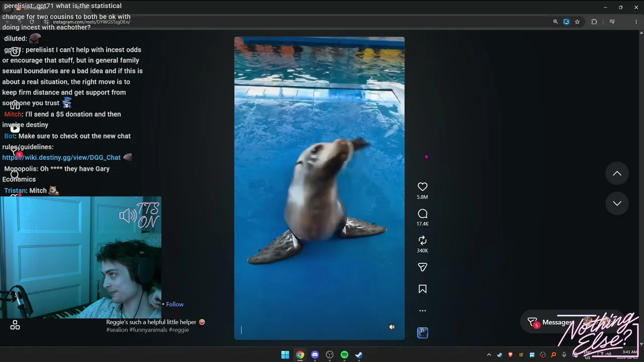
Task: Click the sea lion reel video
Action: click(319, 188)
